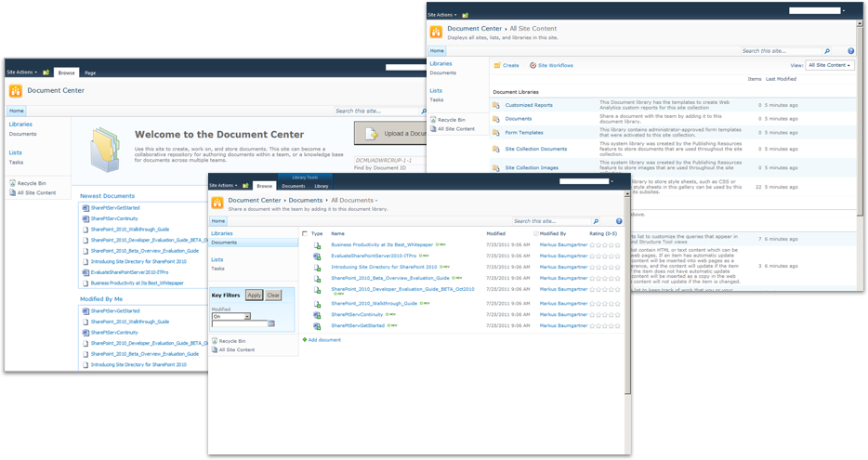Click the Site Workflows icon
868x460 pixels.
click(x=533, y=65)
